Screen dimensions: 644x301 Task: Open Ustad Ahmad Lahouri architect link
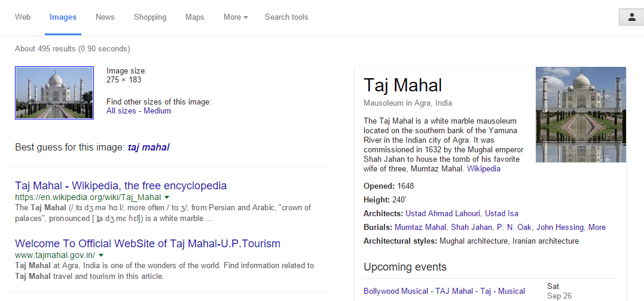pyautogui.click(x=443, y=214)
